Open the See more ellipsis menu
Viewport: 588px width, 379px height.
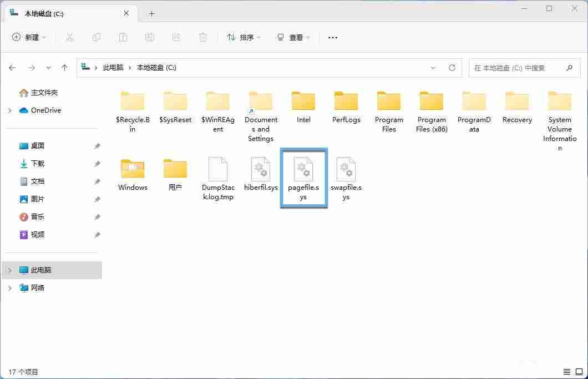(332, 37)
